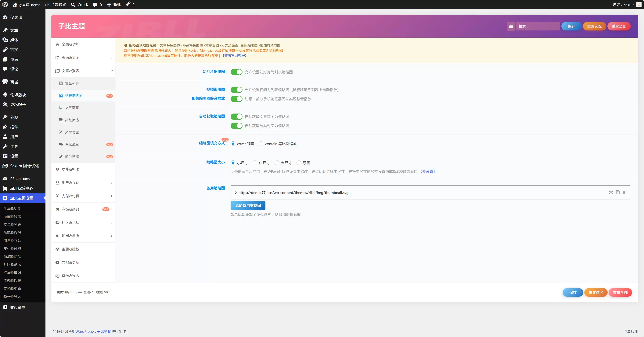Toggle 视频缩略图静音播放 switch
Image resolution: width=644 pixels, height=337 pixels.
coord(236,99)
